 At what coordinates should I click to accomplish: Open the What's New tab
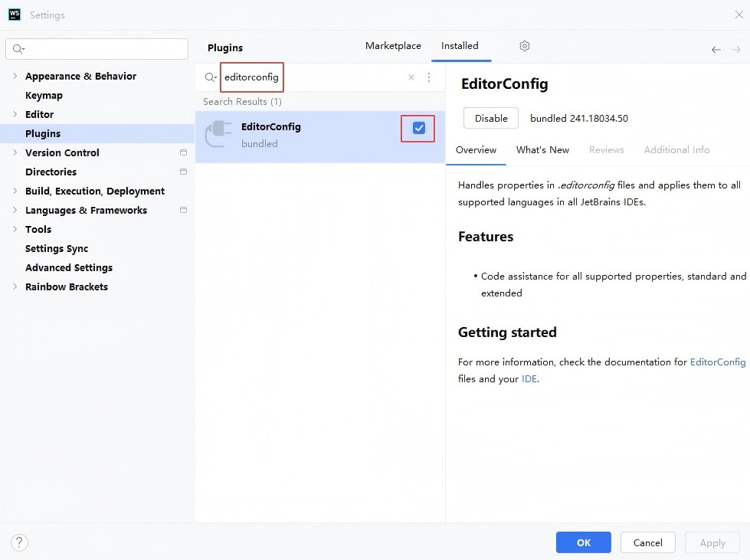pos(542,150)
